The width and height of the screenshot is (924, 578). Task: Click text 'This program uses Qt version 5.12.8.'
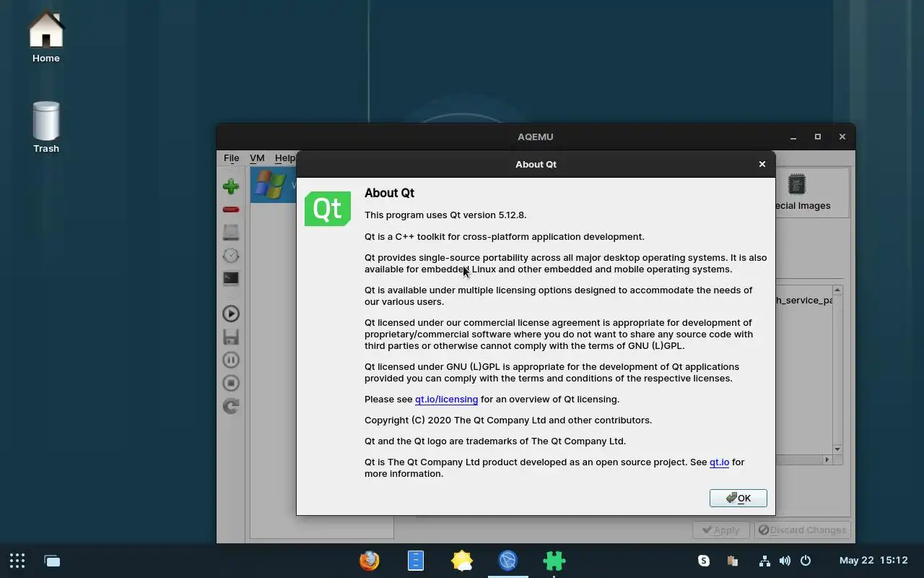(x=445, y=215)
